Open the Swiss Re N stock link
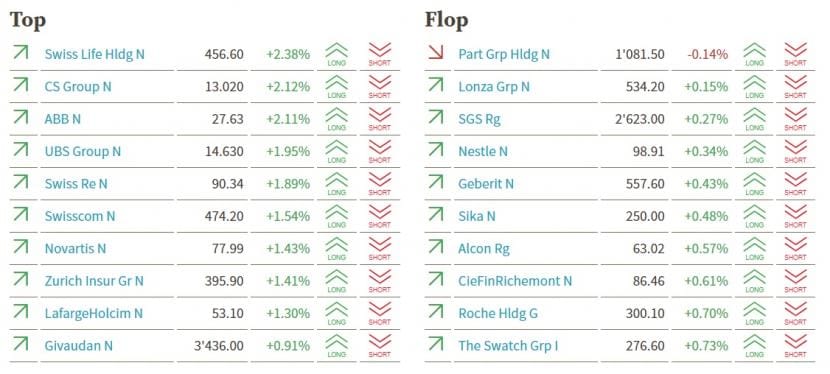Screen dimensions: 830x374 click(76, 184)
